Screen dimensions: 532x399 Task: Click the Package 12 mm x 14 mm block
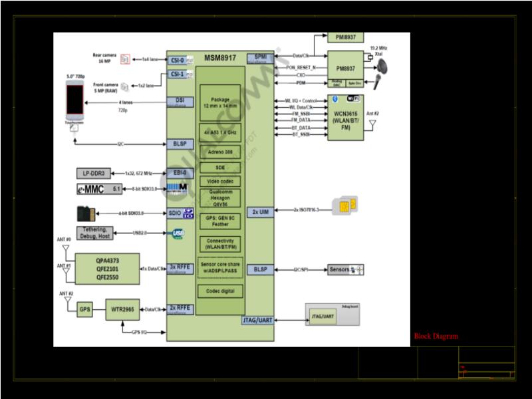click(x=220, y=103)
